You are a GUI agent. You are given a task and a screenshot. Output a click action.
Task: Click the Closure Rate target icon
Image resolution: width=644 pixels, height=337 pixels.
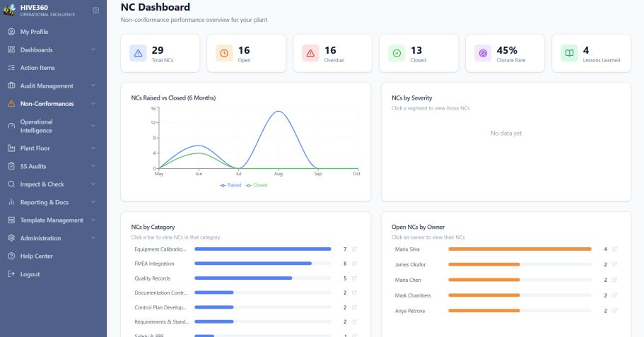coord(483,54)
